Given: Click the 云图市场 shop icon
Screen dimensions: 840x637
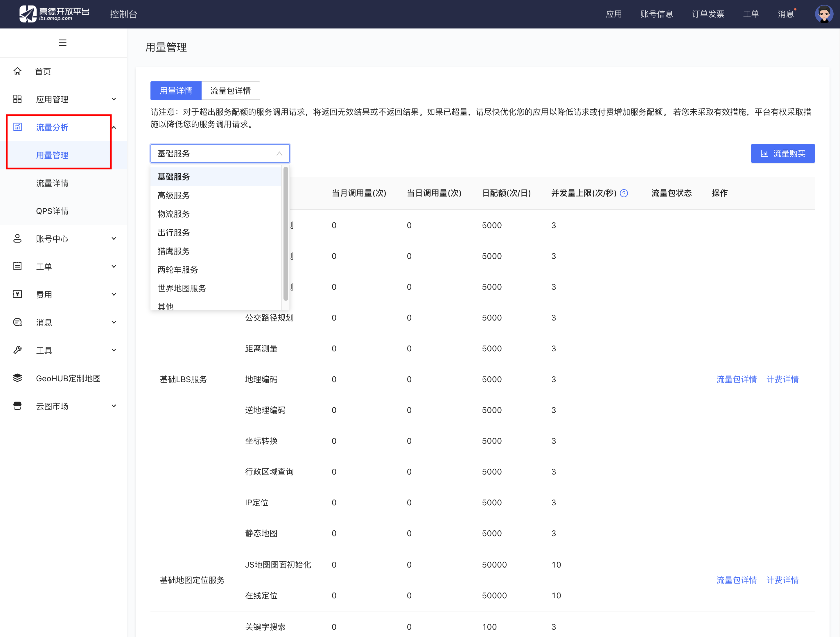Looking at the screenshot, I should tap(17, 406).
